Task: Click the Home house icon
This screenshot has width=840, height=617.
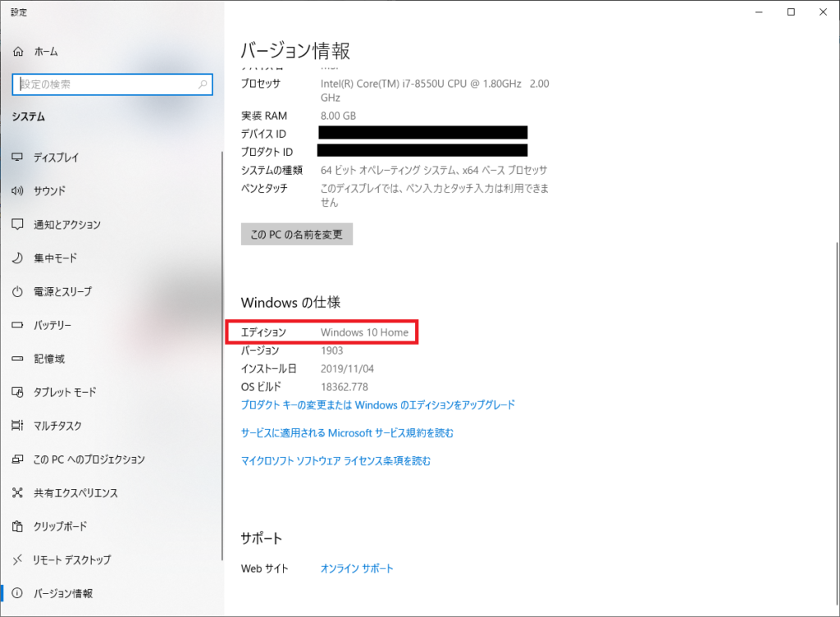Action: tap(18, 52)
